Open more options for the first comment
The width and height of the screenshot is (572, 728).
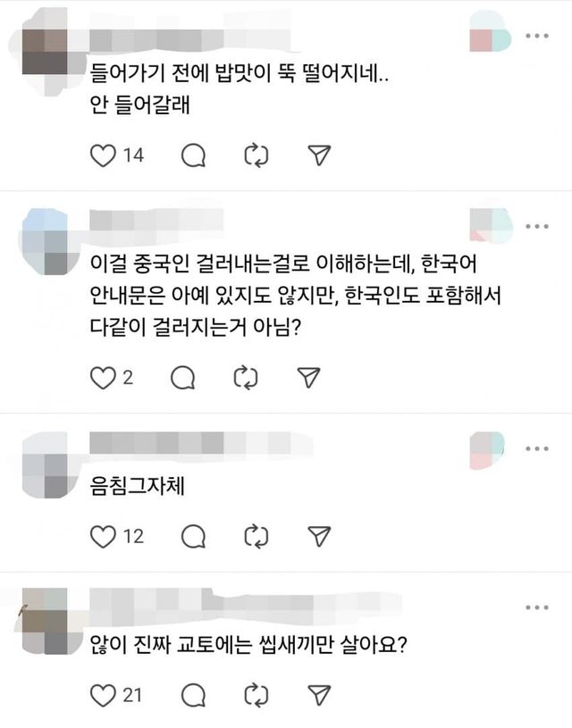coord(537,36)
